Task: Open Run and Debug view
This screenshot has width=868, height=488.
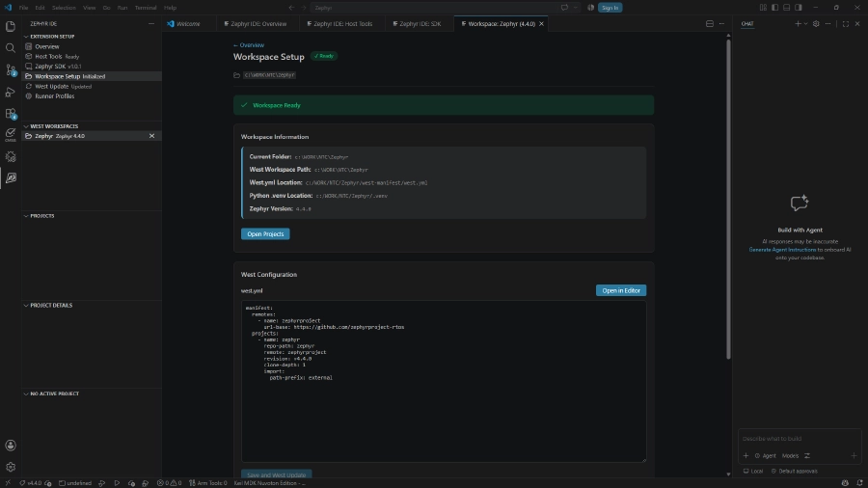Action: [x=10, y=92]
